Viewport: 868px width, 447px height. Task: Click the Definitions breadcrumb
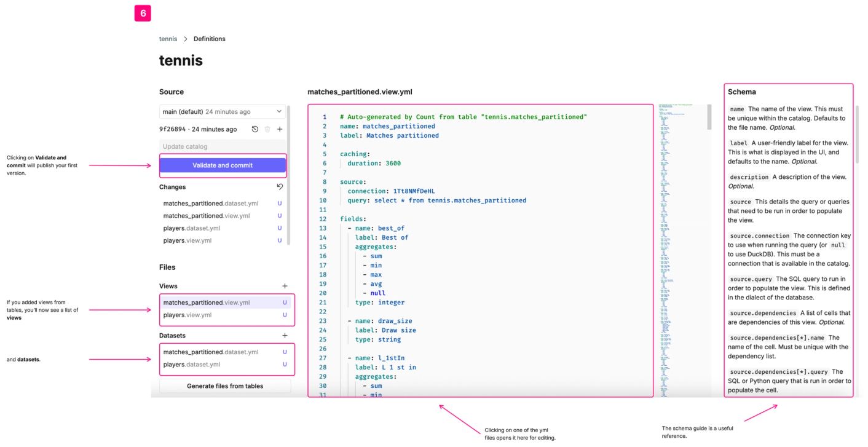(210, 39)
